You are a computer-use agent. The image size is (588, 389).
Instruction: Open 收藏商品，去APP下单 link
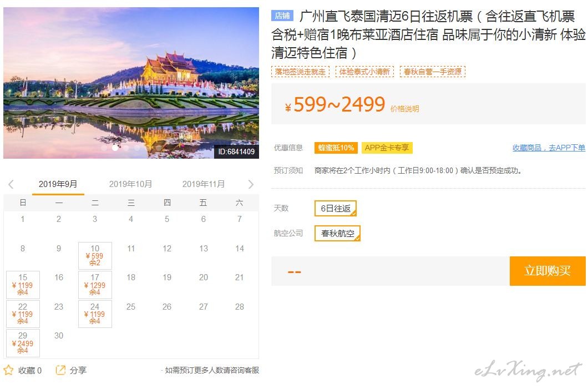(x=549, y=148)
